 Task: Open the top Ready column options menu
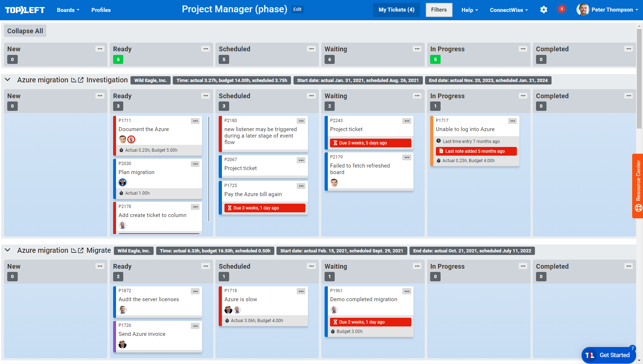click(x=206, y=49)
